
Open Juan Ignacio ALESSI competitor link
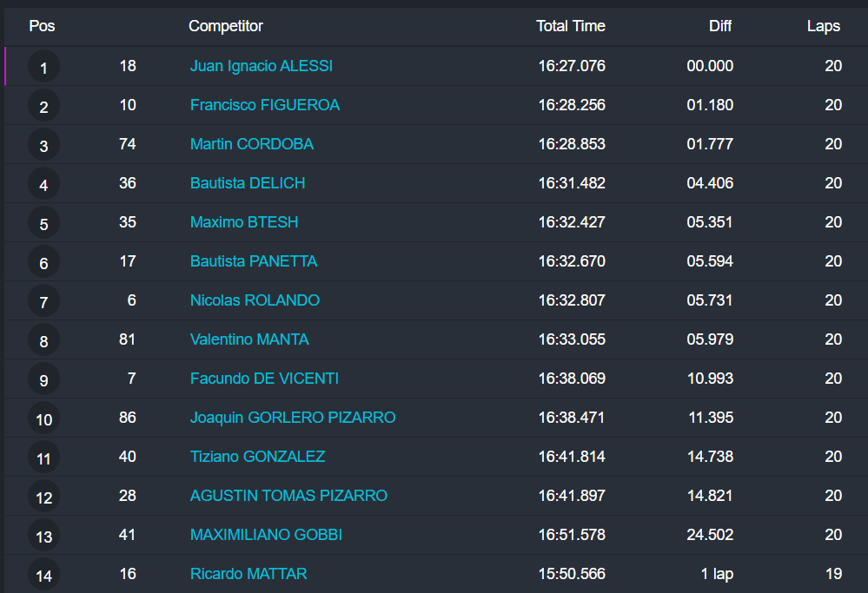pos(261,66)
